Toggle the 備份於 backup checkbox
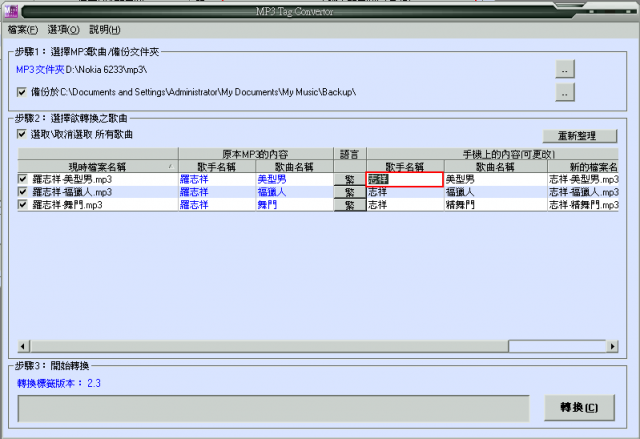 click(x=22, y=92)
